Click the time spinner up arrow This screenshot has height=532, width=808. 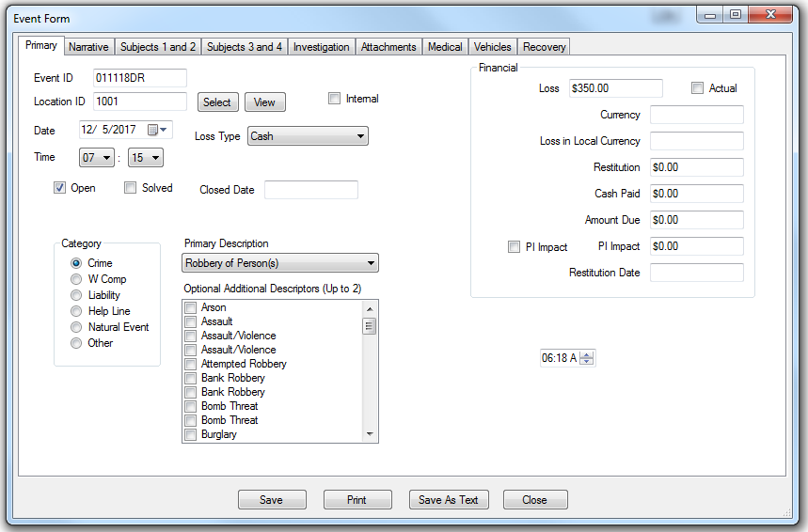(x=587, y=354)
